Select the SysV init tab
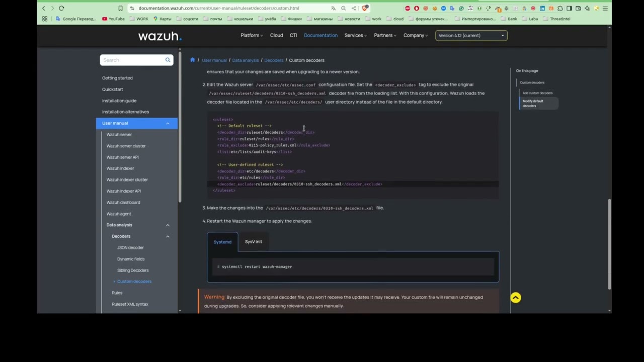Viewport: 644px width, 362px height. (254, 242)
